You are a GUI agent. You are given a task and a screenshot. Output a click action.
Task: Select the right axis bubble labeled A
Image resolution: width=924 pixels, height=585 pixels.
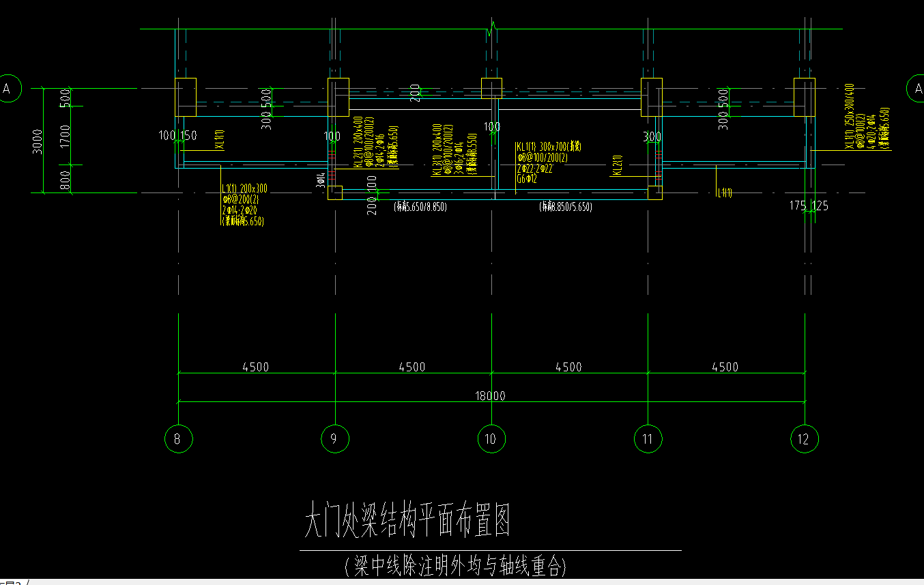[x=916, y=88]
